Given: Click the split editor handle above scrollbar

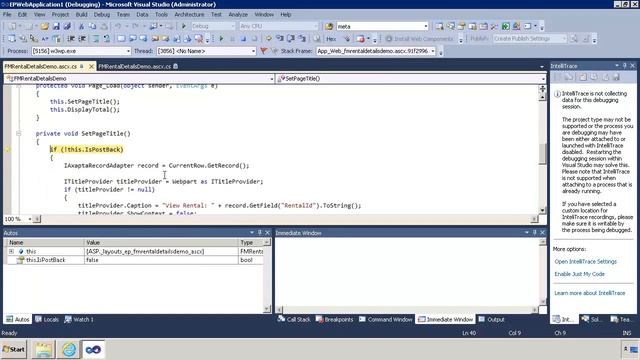Looking at the screenshot, I should (x=542, y=89).
